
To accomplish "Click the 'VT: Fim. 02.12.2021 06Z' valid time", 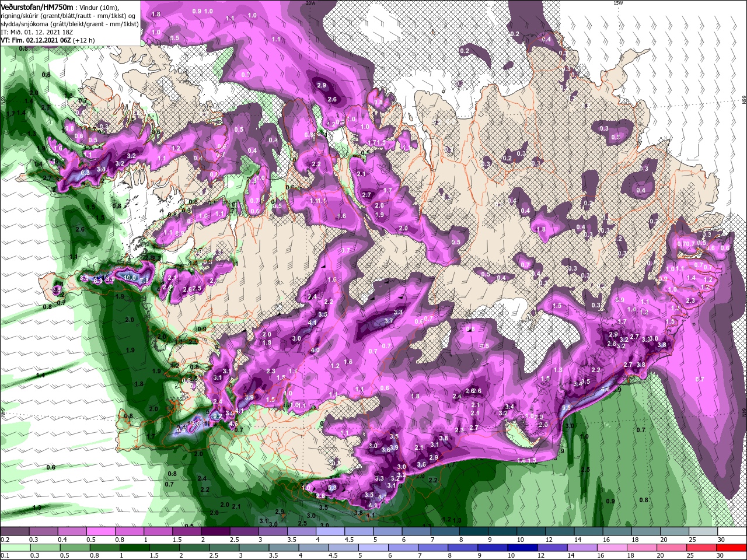I will pos(36,40).
